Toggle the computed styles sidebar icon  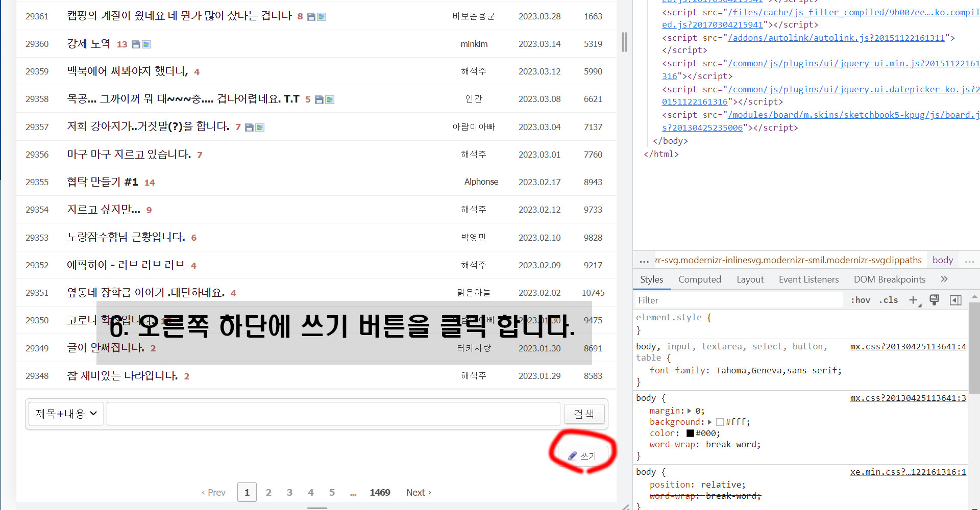click(x=955, y=300)
